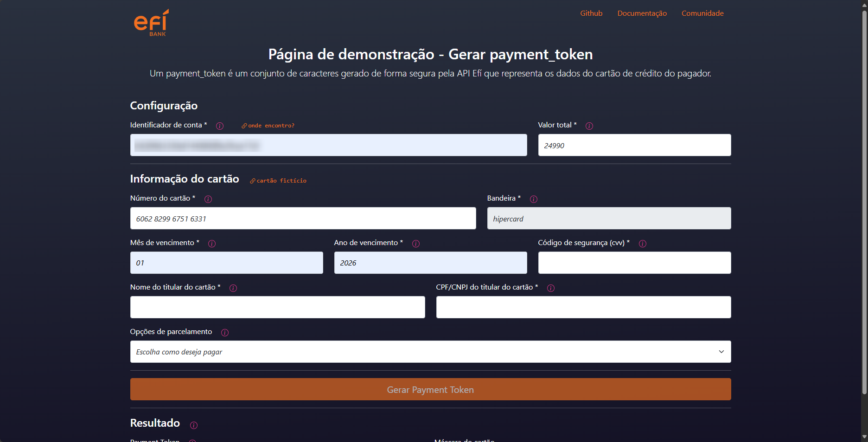Show info icon for Bandeira
The height and width of the screenshot is (442, 868).
pos(534,199)
